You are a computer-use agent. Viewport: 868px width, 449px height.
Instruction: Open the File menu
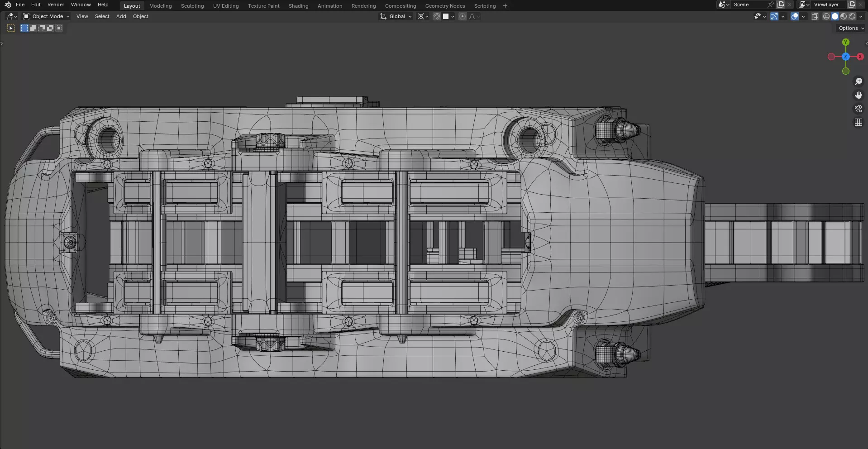point(20,5)
